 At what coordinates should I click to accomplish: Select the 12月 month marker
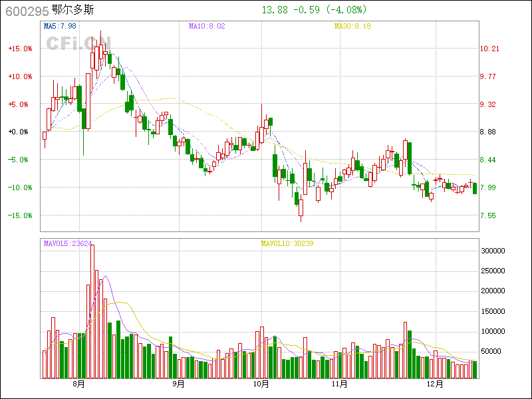pyautogui.click(x=435, y=384)
